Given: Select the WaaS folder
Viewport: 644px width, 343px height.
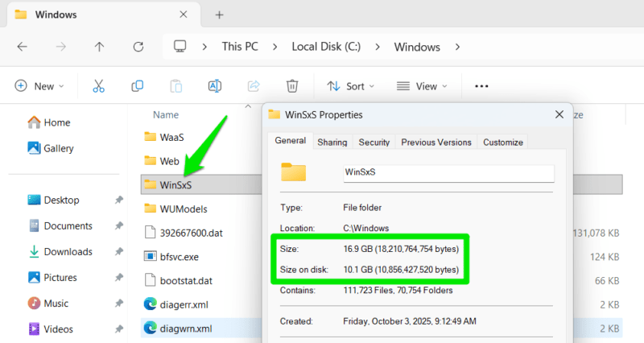Looking at the screenshot, I should (x=164, y=137).
